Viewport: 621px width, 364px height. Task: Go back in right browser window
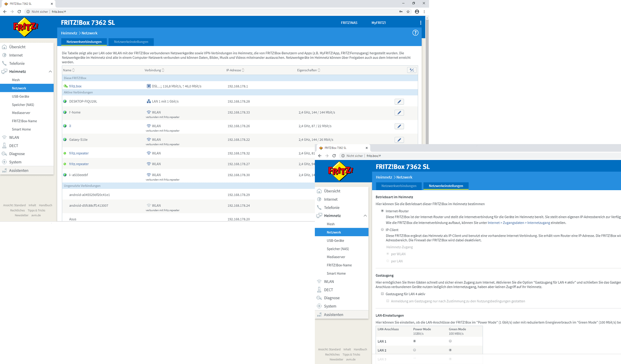pyautogui.click(x=319, y=156)
